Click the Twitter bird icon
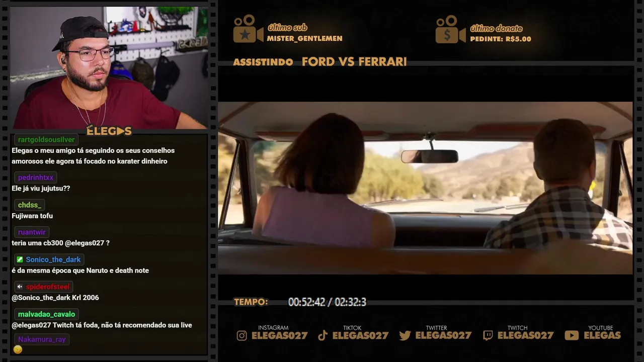 point(405,336)
